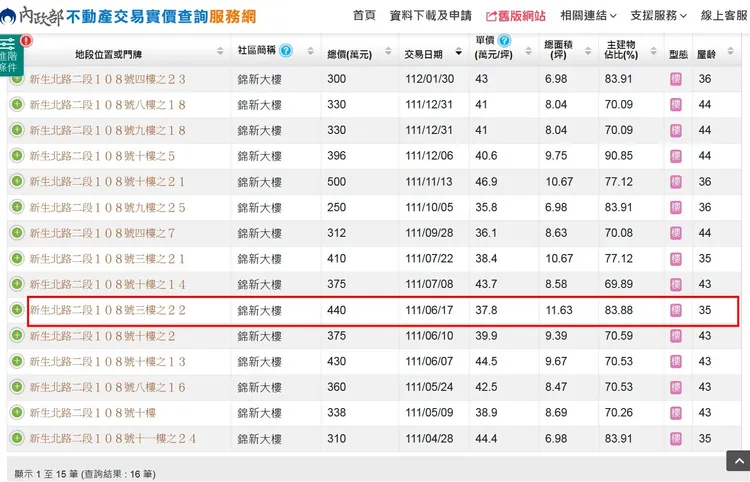Sort by 交易日期 column arrow
The width and height of the screenshot is (750, 482).
[459, 52]
